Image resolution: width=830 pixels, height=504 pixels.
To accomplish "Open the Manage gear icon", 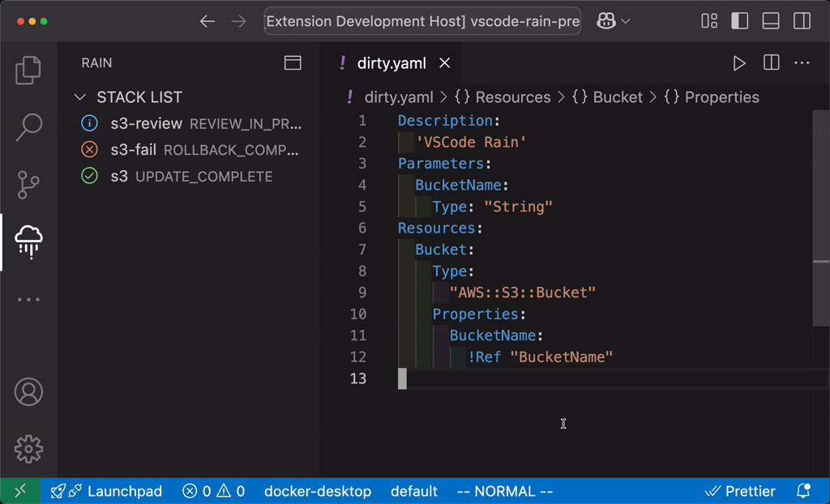I will 28,449.
